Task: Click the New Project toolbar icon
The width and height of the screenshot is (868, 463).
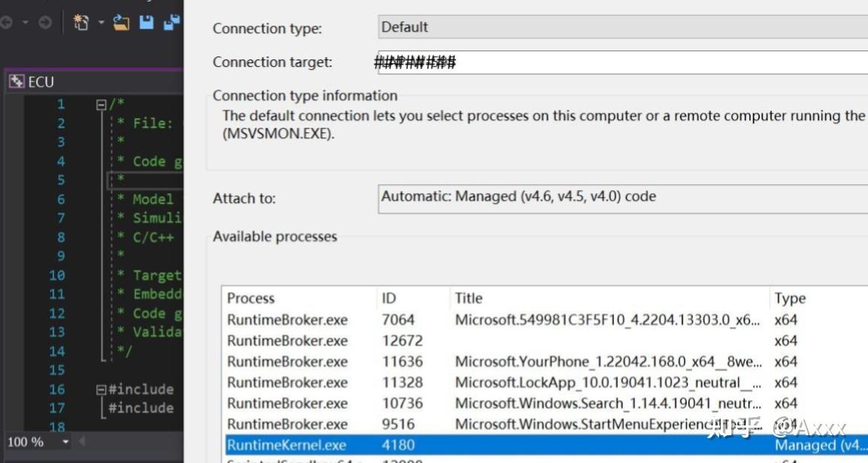Action: (80, 23)
